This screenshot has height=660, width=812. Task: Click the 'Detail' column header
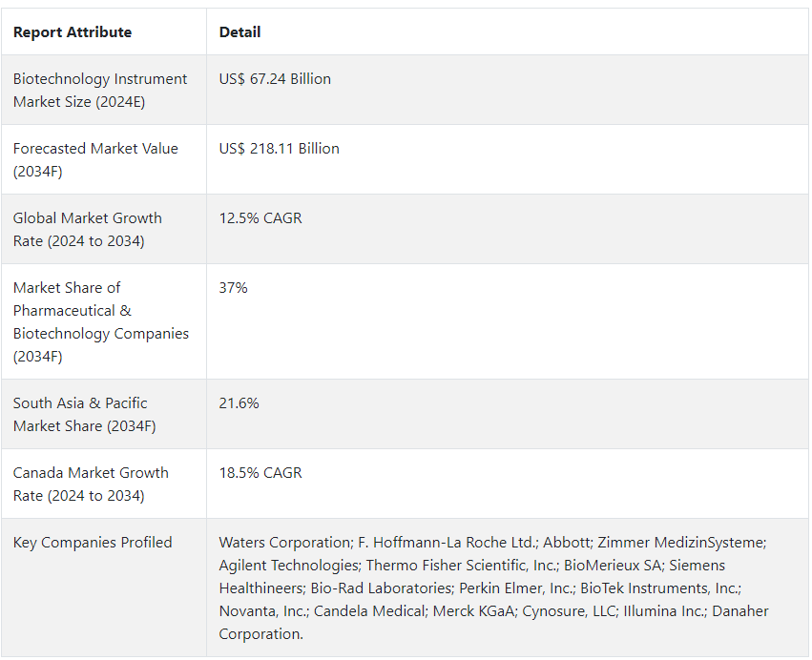point(239,32)
